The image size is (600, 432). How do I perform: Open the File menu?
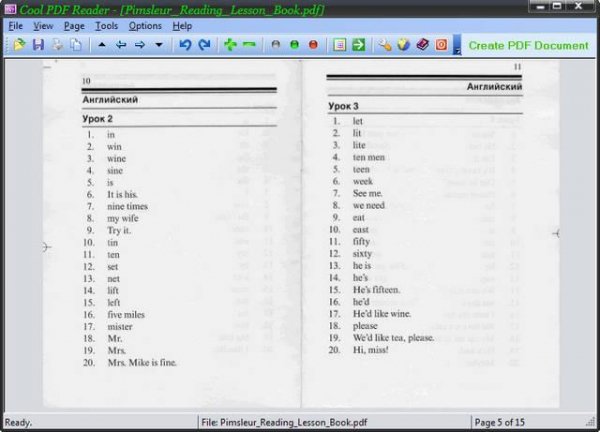(x=15, y=25)
